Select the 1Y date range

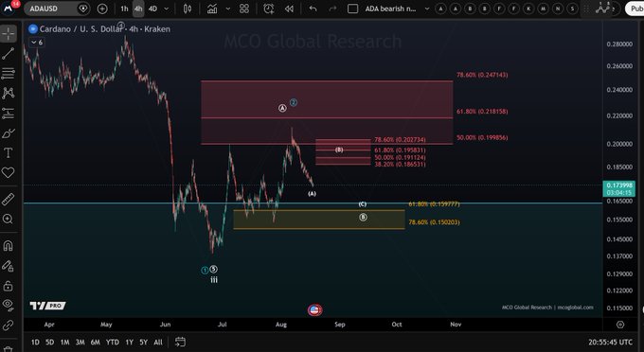pyautogui.click(x=130, y=343)
